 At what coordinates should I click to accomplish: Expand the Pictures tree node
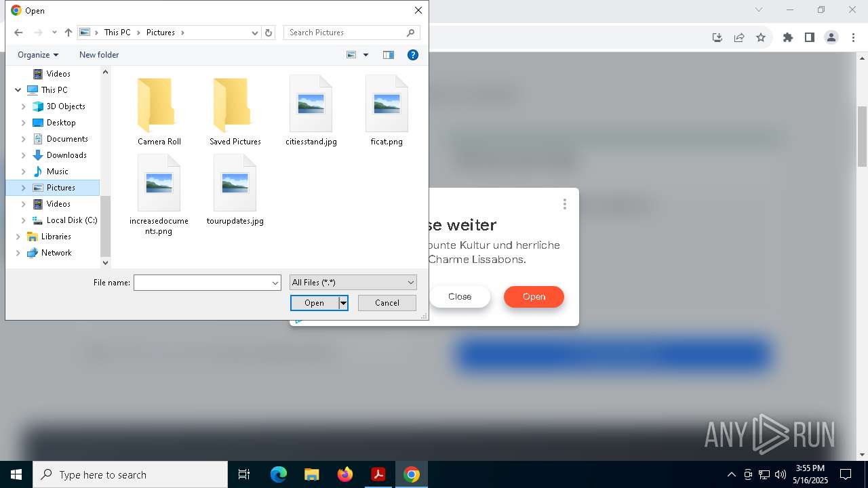tap(24, 188)
